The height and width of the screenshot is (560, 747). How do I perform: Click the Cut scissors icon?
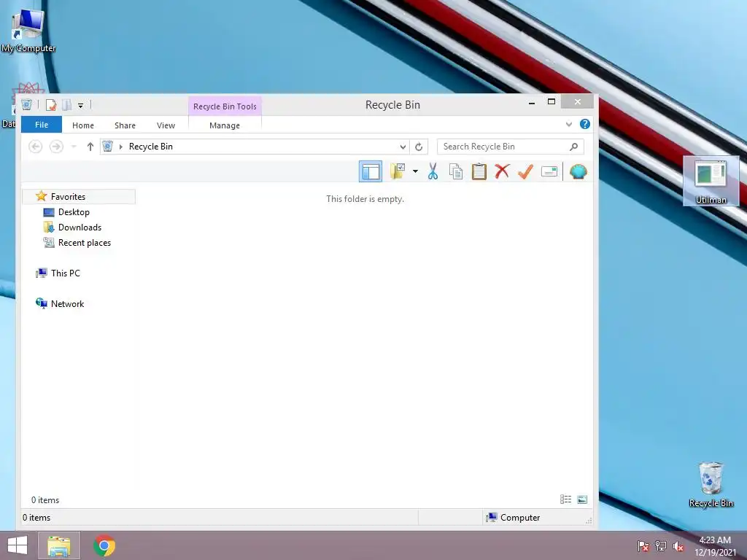pos(433,171)
